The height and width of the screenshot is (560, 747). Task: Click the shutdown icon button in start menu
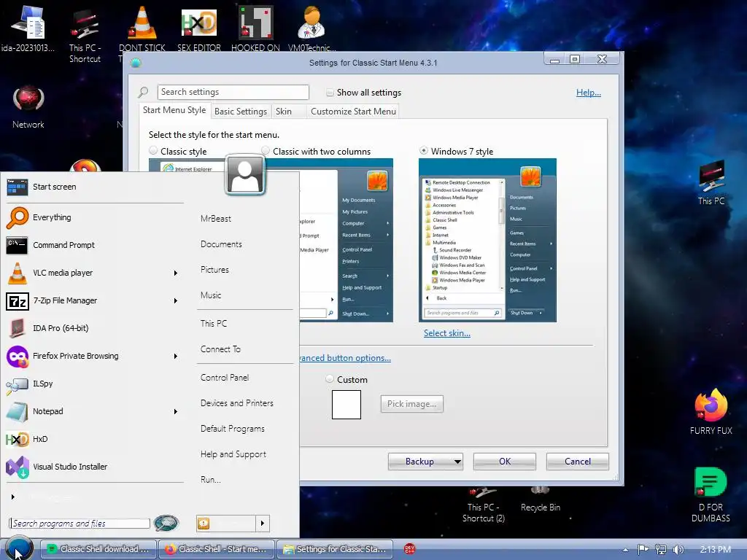204,524
